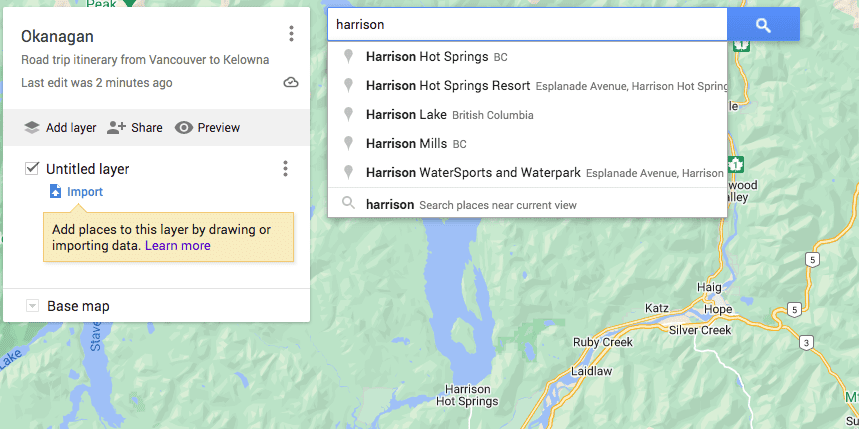Click the Share person-plus icon
859x429 pixels.
(116, 128)
